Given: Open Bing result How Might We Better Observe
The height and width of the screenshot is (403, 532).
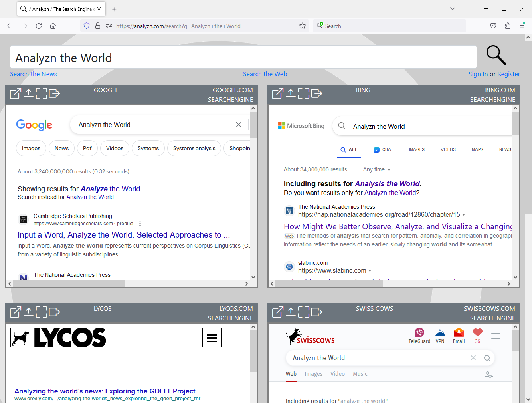Looking at the screenshot, I should point(398,226).
